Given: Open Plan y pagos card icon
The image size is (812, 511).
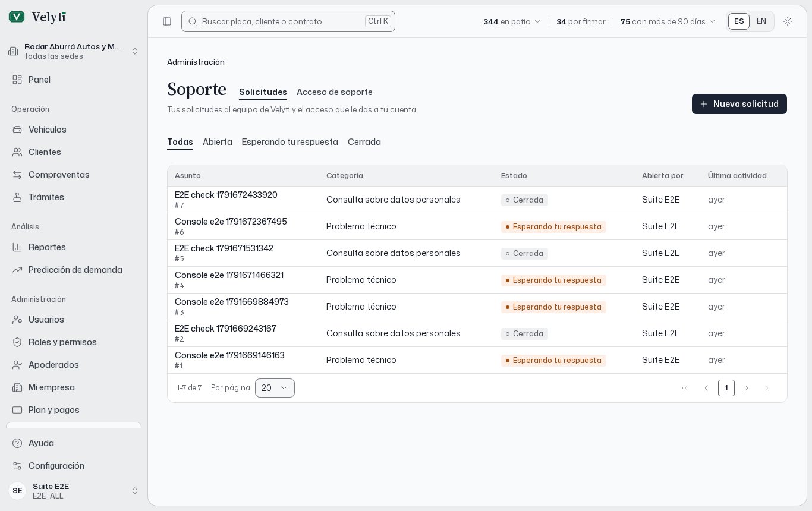Looking at the screenshot, I should coord(17,410).
